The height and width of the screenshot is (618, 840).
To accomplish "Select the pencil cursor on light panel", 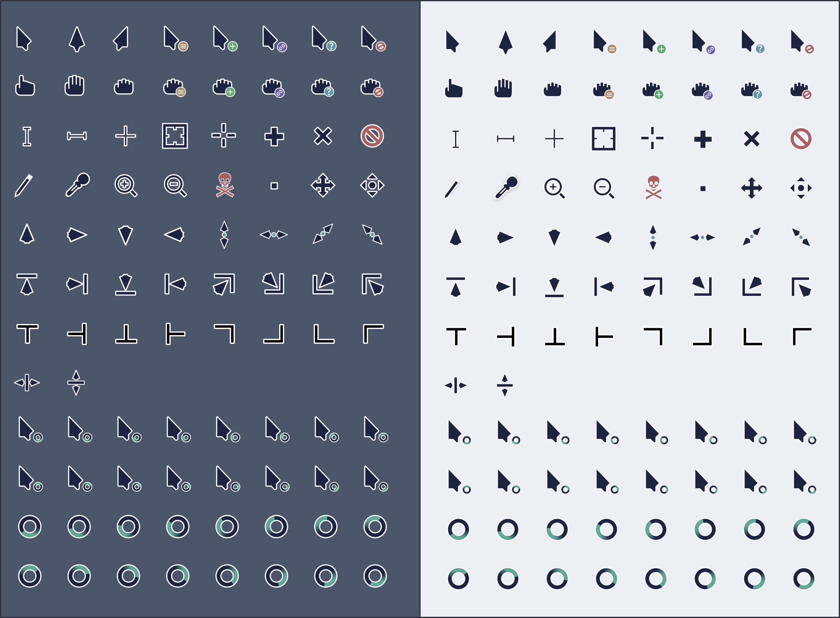I will [452, 189].
